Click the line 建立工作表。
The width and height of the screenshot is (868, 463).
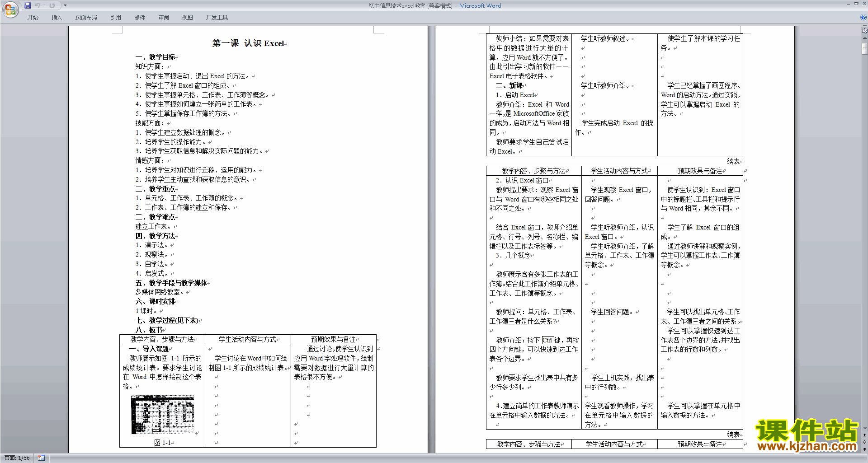153,226
